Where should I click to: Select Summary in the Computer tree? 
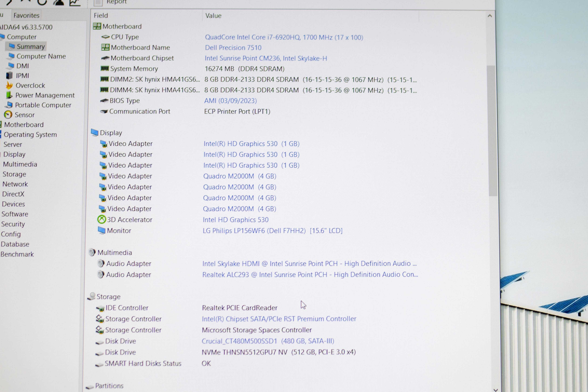coord(30,47)
